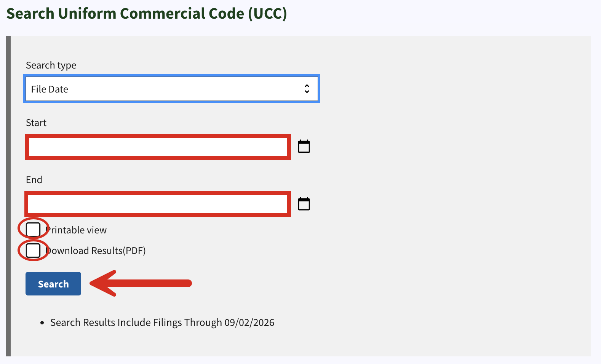The height and width of the screenshot is (364, 601).
Task: Click the up-down arrows in File Date selector
Action: (307, 89)
